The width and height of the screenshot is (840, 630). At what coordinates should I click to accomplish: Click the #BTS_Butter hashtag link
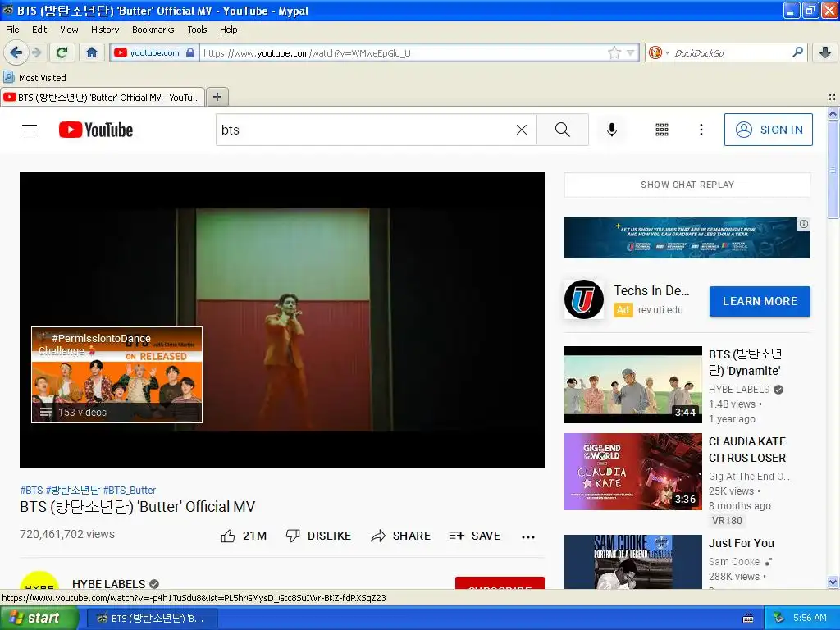coord(129,491)
